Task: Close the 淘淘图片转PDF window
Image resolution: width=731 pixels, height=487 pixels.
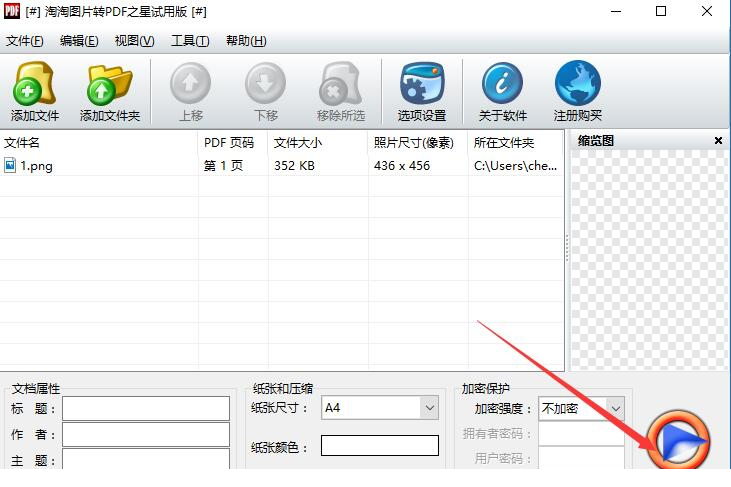Action: click(707, 11)
